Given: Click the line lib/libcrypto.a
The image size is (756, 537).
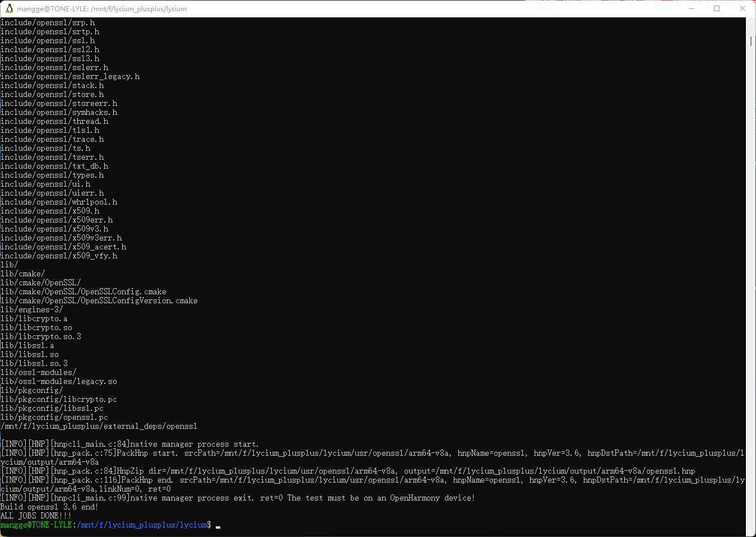Looking at the screenshot, I should pyautogui.click(x=34, y=319).
